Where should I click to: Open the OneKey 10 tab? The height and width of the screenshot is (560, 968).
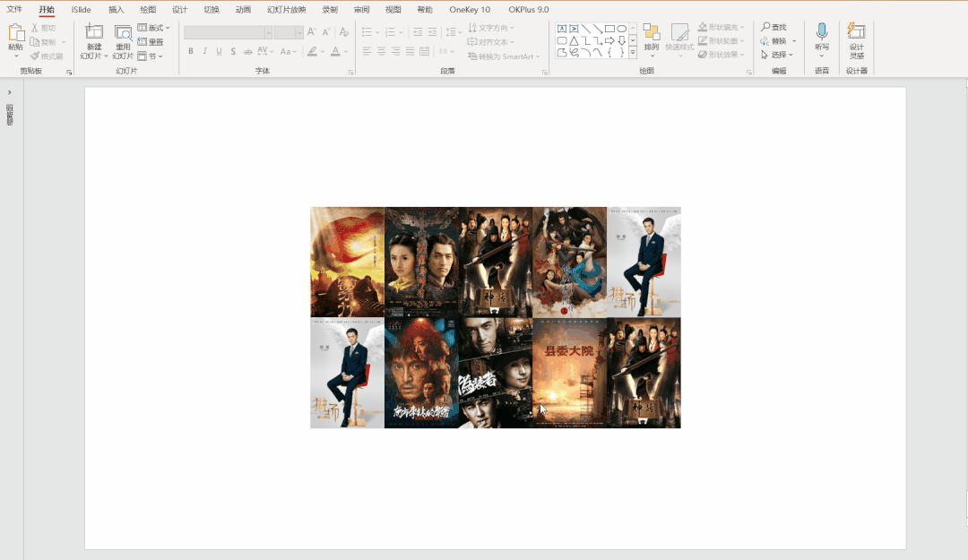470,9
